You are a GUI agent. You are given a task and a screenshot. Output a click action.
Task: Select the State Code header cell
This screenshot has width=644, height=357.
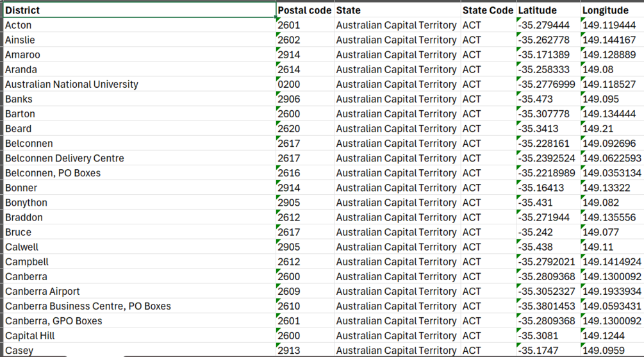[488, 10]
